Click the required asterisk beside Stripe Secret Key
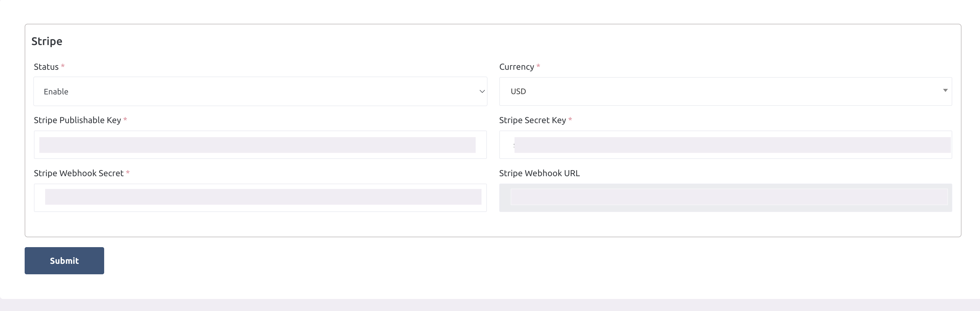This screenshot has width=980, height=311. click(x=570, y=119)
